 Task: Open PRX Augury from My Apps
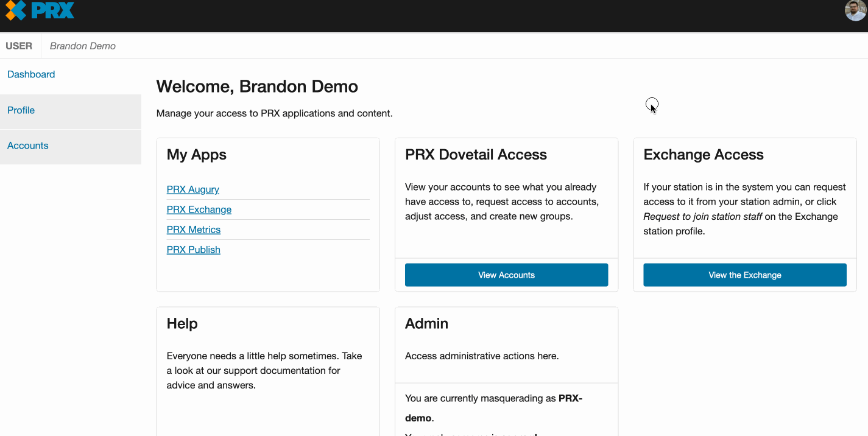(192, 189)
